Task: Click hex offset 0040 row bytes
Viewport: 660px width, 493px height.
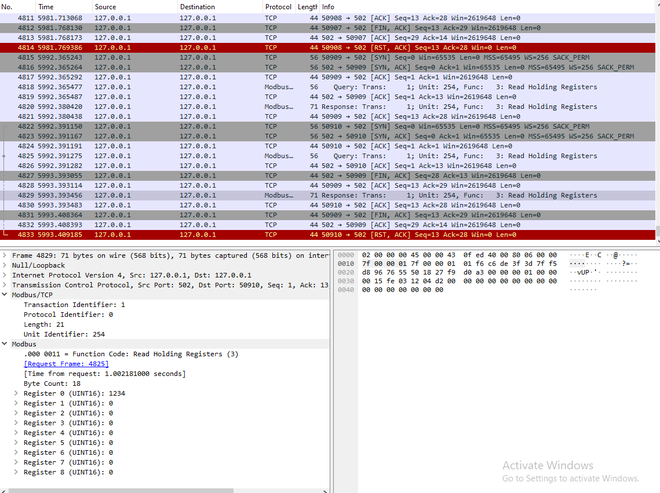Action: pos(402,290)
